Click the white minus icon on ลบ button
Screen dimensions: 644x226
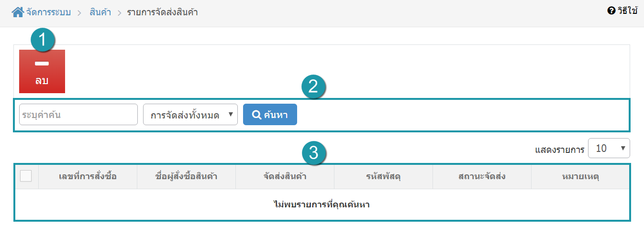[42, 64]
